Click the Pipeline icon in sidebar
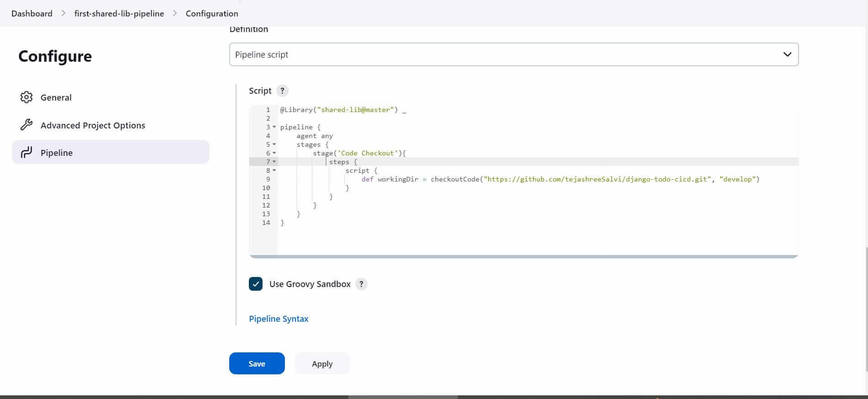 point(26,153)
